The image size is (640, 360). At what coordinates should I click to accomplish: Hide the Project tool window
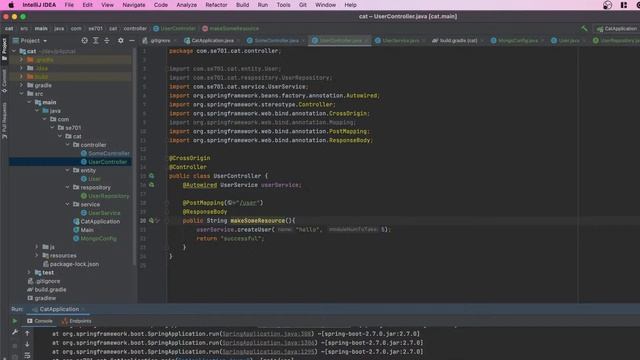(131, 40)
